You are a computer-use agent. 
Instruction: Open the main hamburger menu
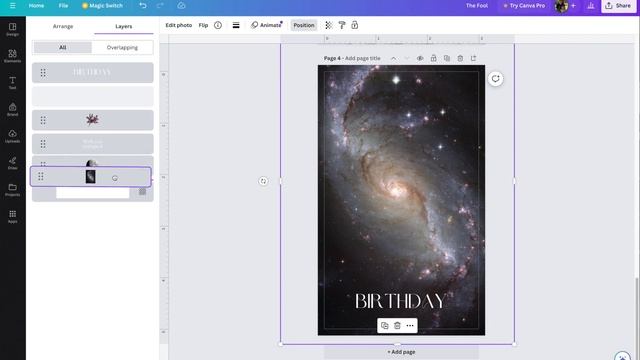point(13,6)
